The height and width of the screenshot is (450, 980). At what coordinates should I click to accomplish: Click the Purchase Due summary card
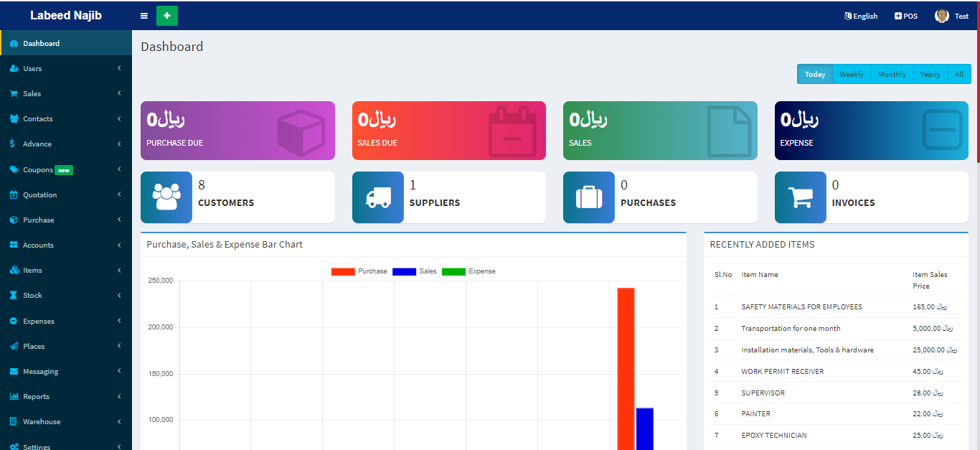[237, 130]
